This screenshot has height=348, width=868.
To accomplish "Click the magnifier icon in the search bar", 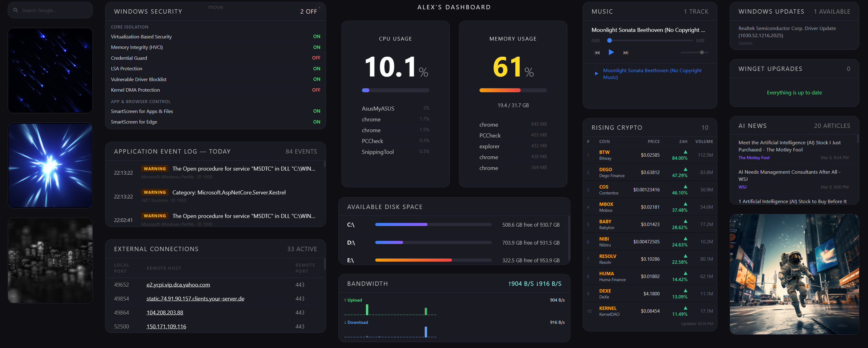I will tap(15, 10).
